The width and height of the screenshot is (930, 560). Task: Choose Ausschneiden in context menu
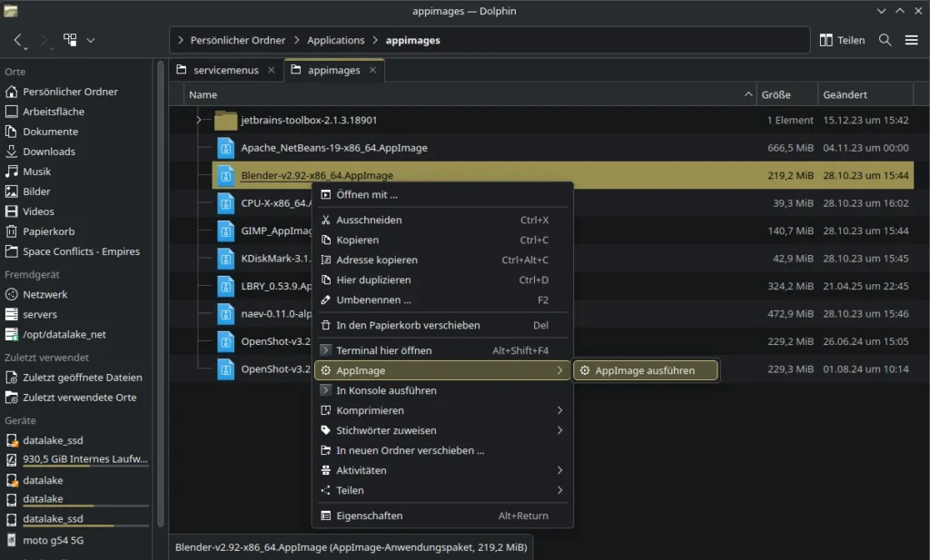pos(442,220)
